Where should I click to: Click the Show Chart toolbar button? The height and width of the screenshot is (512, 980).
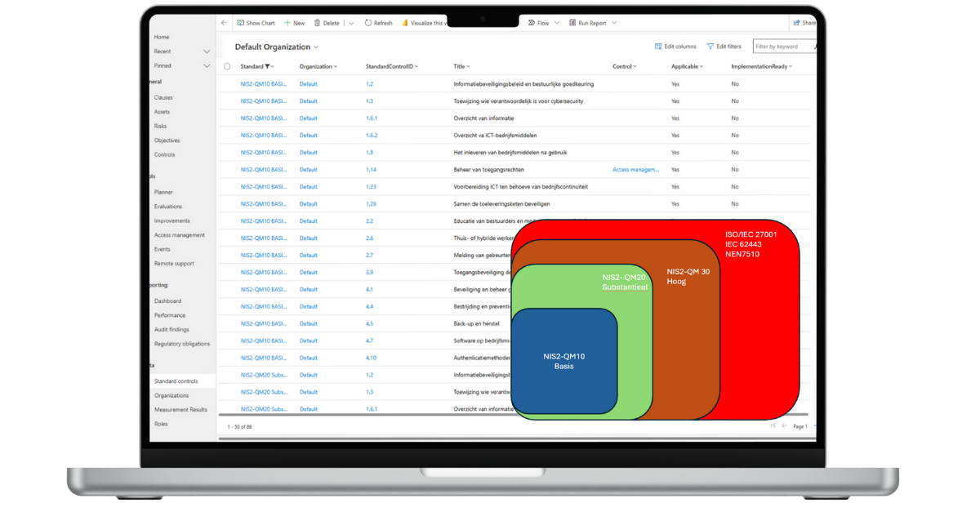click(x=256, y=23)
